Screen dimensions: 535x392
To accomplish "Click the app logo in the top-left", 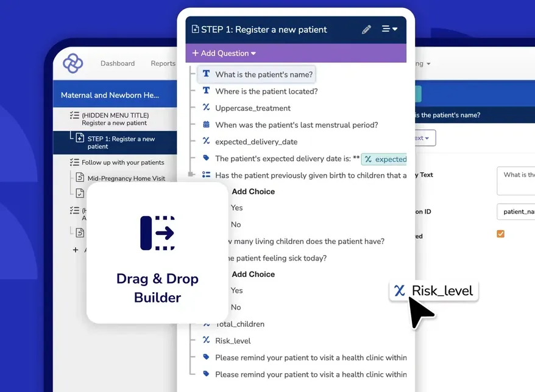I will coord(73,63).
